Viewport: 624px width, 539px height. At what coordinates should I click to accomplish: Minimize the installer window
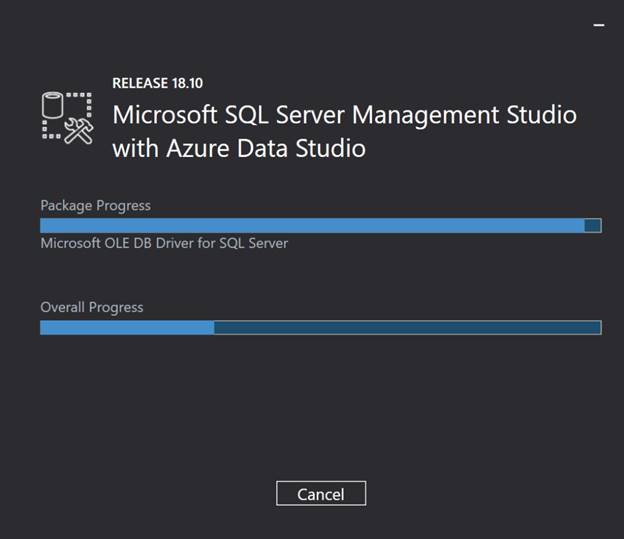pyautogui.click(x=599, y=25)
